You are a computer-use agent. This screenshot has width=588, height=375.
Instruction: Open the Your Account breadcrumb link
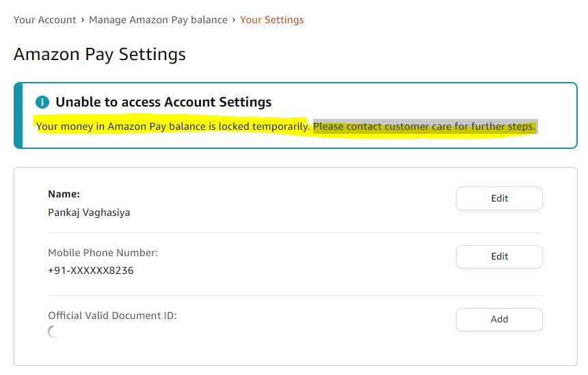tap(45, 20)
